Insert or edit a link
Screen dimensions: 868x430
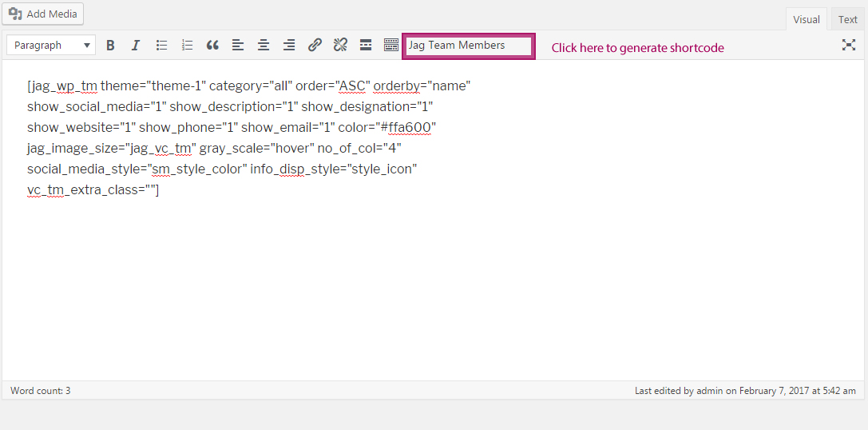point(315,46)
